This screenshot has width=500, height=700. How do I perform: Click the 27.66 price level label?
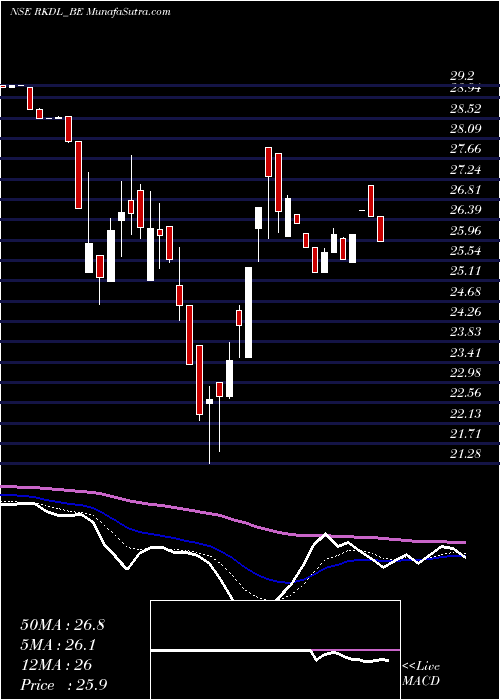(x=466, y=149)
